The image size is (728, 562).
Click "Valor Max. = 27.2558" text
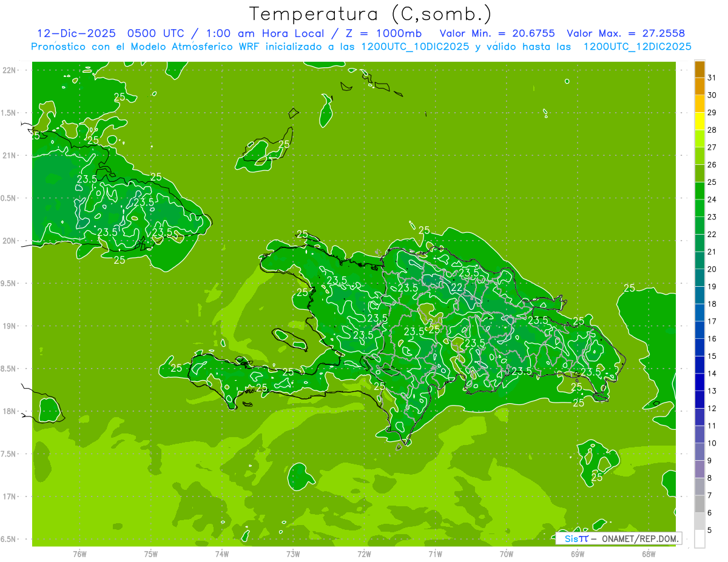[x=625, y=33]
